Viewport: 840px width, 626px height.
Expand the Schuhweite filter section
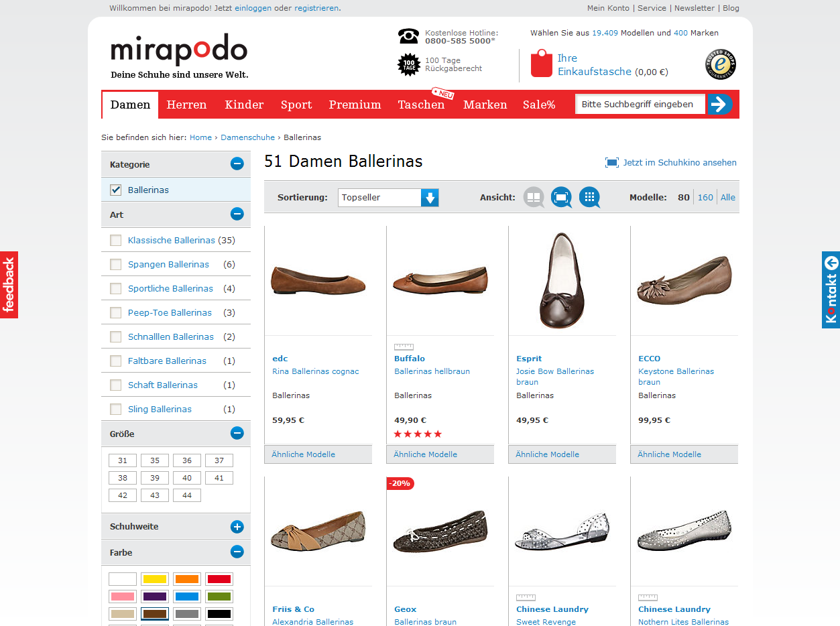tap(237, 527)
